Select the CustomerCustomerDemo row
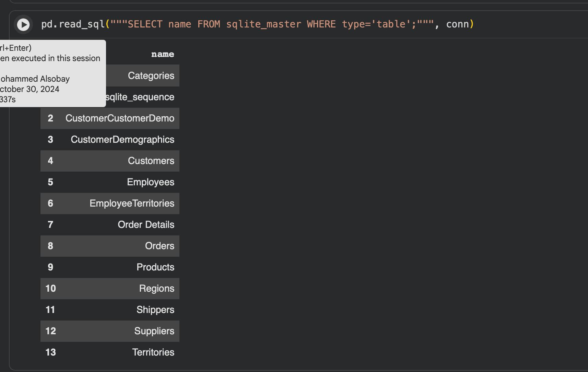588x372 pixels. (x=120, y=118)
